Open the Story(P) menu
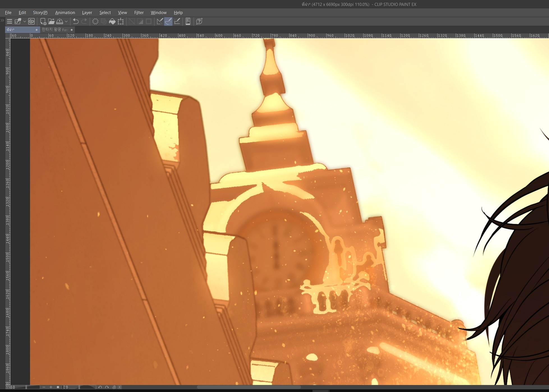This screenshot has height=392, width=549. tap(40, 13)
